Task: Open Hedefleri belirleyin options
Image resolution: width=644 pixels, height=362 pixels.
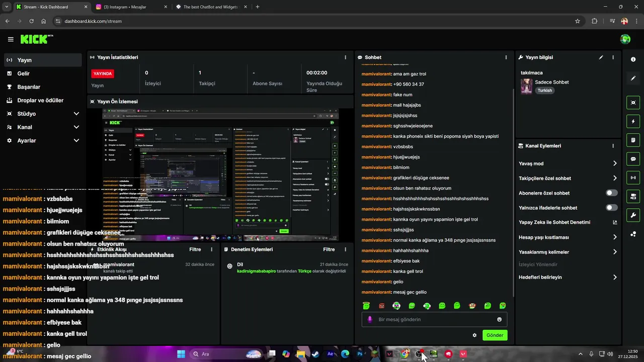Action: [615, 277]
